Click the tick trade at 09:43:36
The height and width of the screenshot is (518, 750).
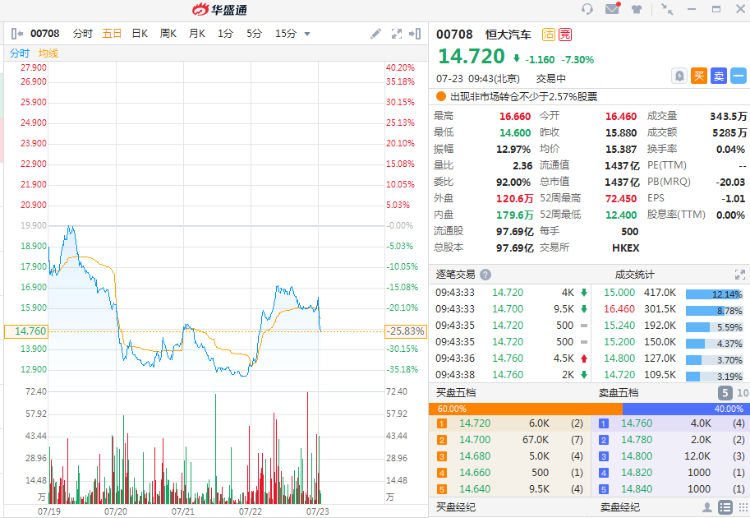[x=511, y=358]
